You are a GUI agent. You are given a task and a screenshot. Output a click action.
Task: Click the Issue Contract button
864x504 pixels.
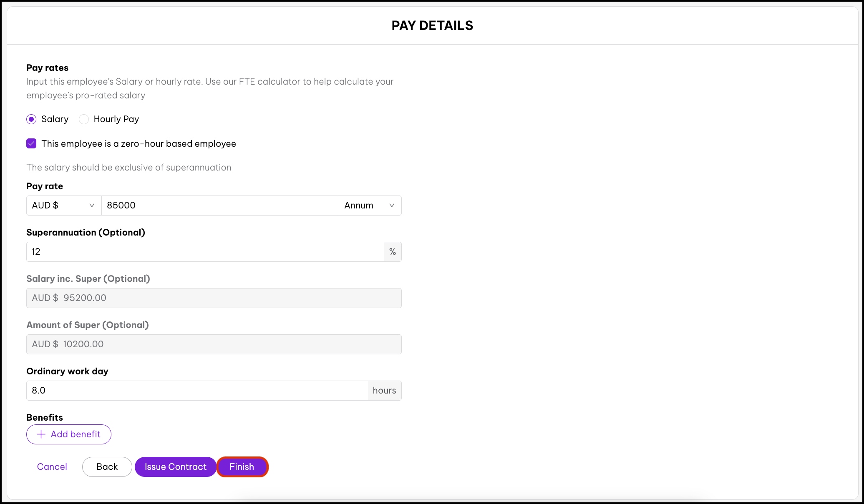click(176, 467)
